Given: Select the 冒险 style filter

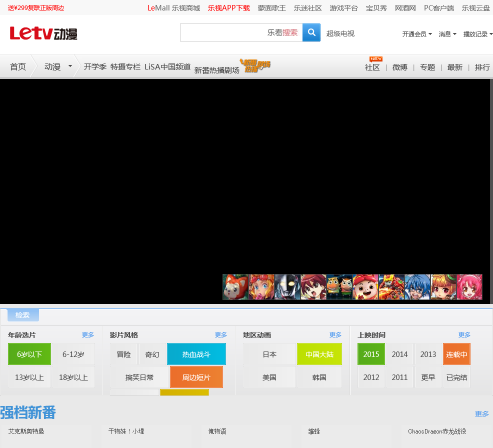Looking at the screenshot, I should (123, 354).
